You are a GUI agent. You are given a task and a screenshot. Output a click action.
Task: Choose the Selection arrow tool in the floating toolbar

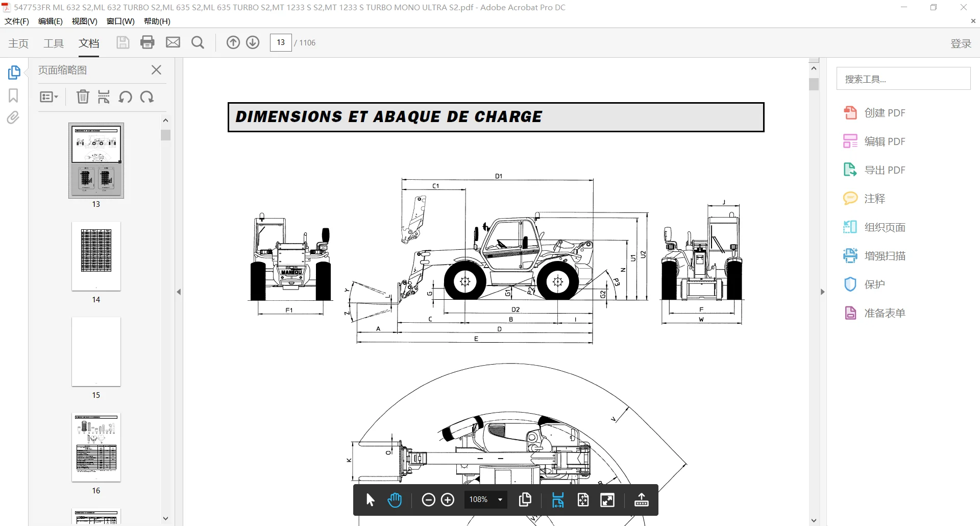point(371,500)
